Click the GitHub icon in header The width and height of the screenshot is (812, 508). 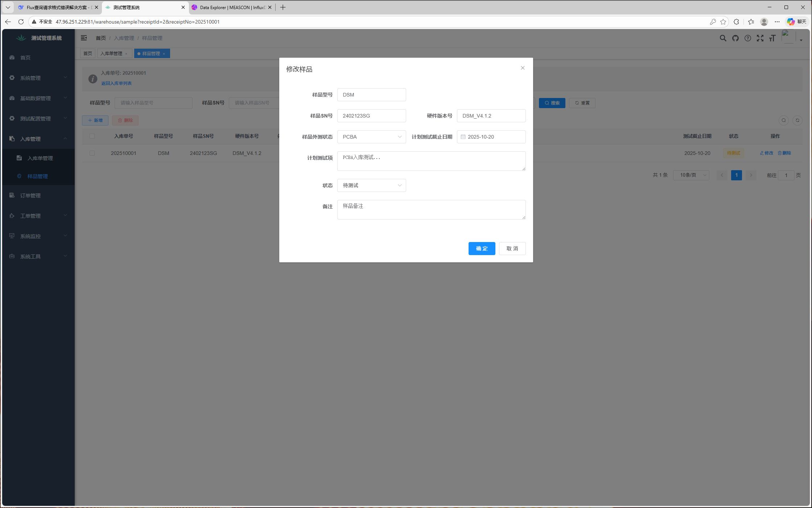[x=735, y=38]
